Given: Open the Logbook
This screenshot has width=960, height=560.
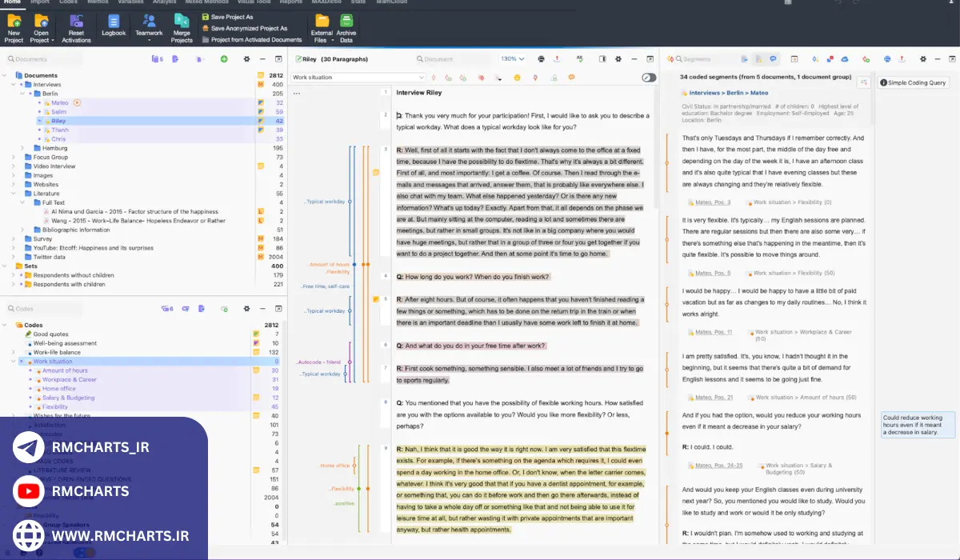Looking at the screenshot, I should [114, 22].
